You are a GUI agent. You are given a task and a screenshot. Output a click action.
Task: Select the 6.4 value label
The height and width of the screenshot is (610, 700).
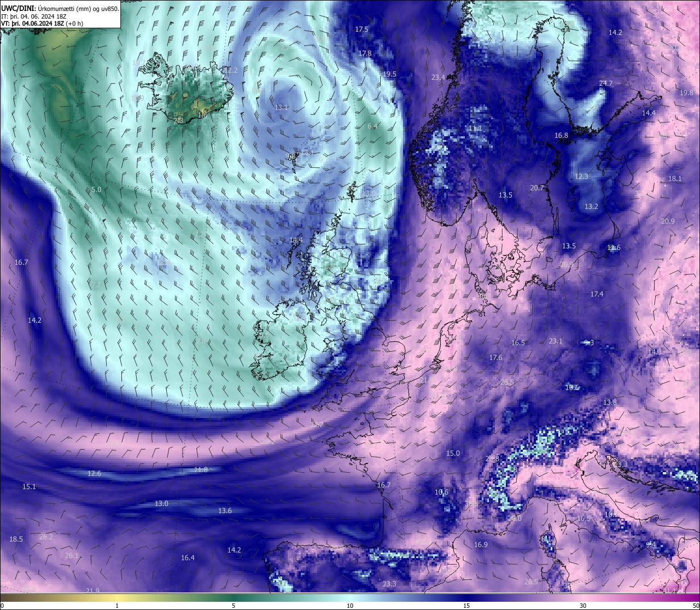coord(373,126)
